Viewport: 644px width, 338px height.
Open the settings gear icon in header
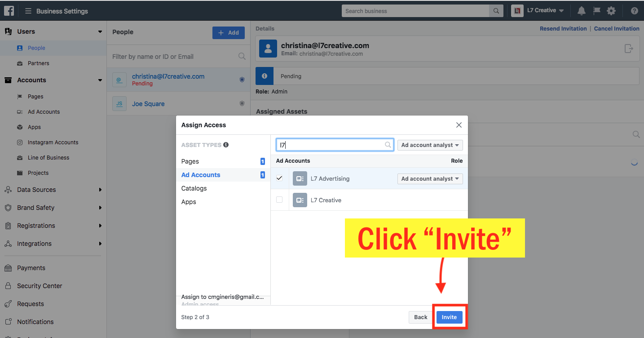[611, 11]
